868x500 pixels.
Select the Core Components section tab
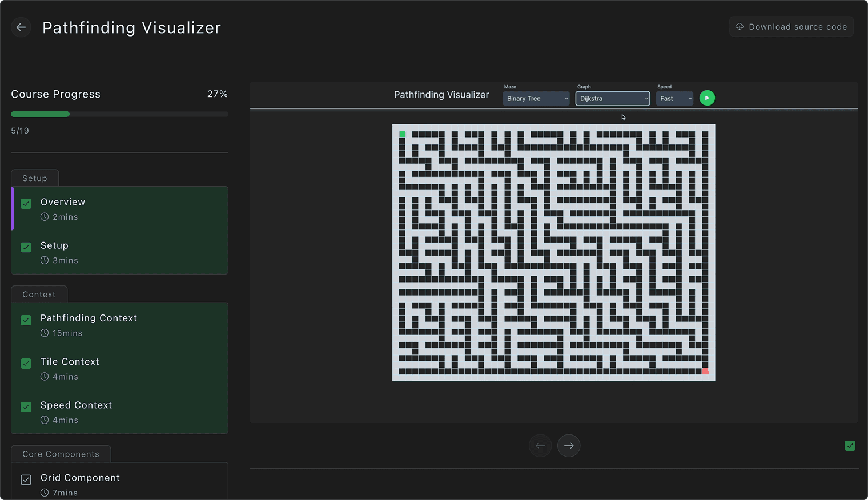click(x=61, y=454)
